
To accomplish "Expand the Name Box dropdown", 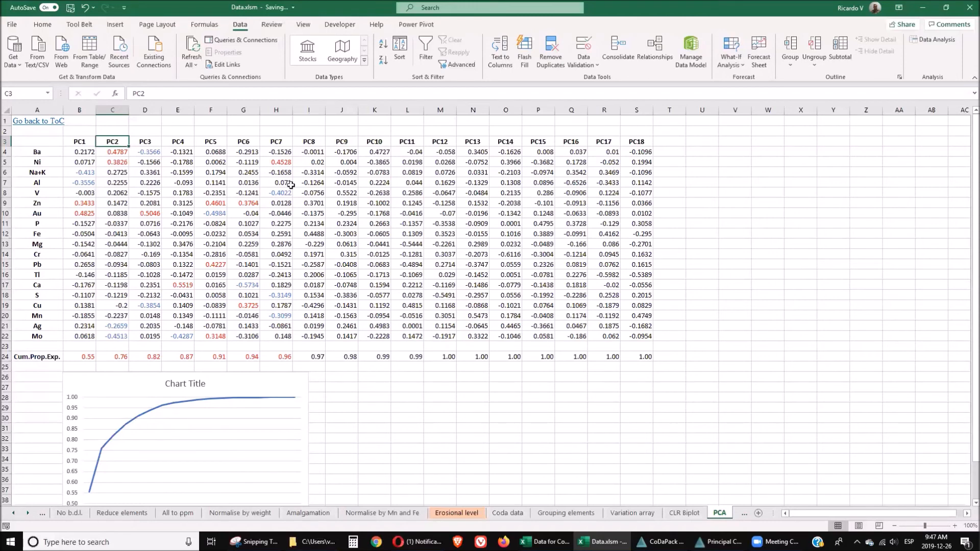I will tap(47, 93).
